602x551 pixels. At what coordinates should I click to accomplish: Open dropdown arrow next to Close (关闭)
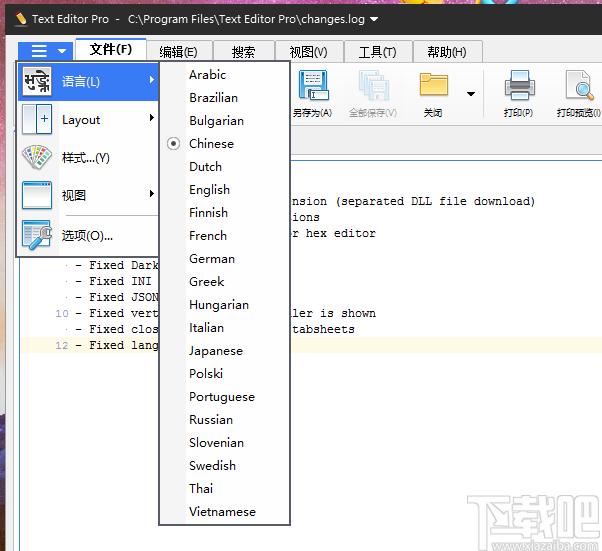470,94
